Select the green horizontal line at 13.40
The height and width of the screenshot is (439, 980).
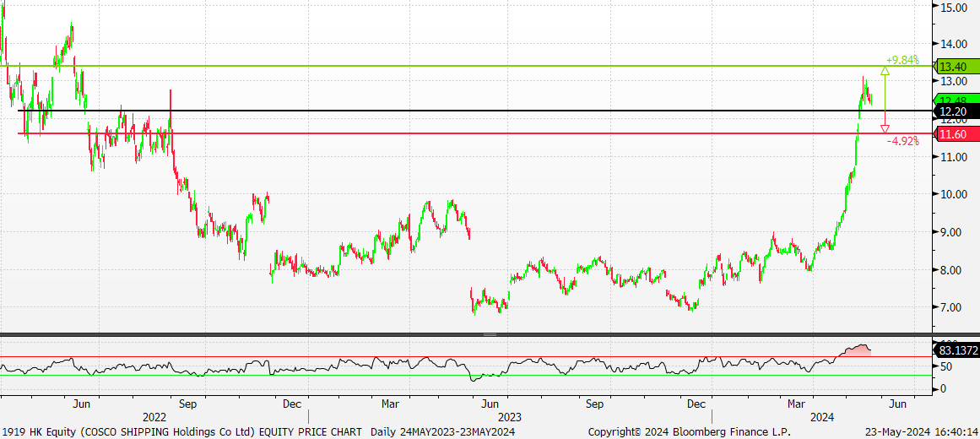pos(466,66)
